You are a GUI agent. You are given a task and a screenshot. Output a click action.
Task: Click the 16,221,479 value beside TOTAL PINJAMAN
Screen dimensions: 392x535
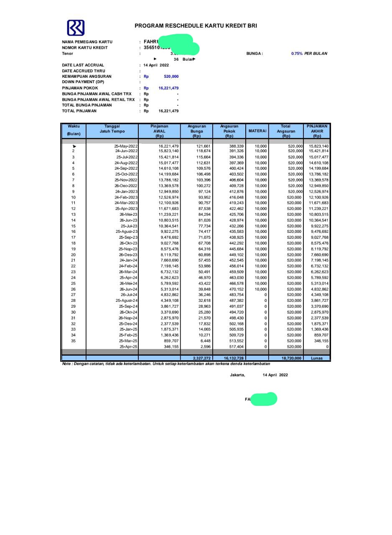(168, 111)
